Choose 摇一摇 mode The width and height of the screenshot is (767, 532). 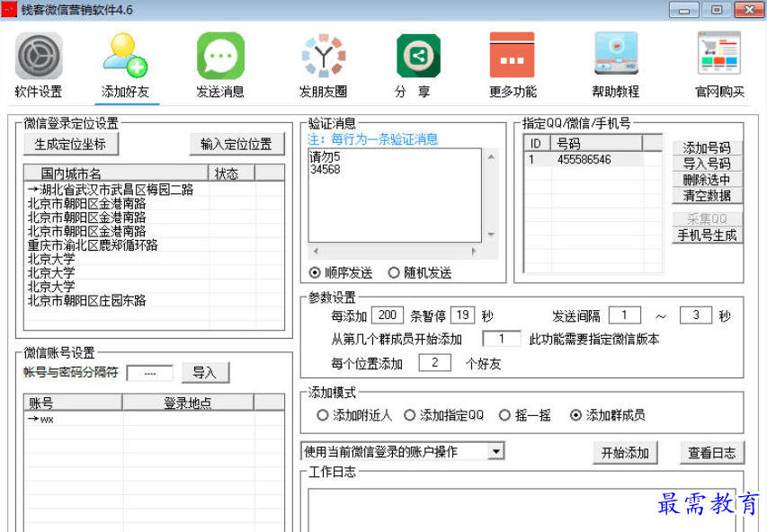525,415
